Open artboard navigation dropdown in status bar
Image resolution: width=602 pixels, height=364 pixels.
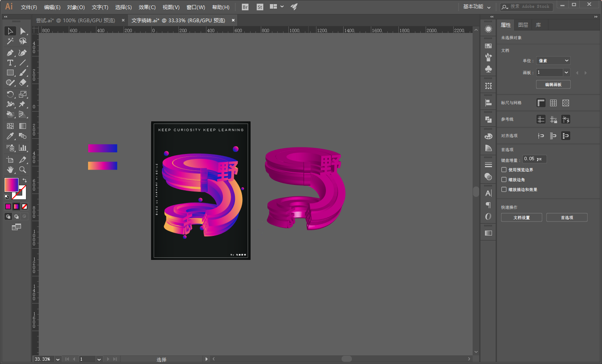pos(99,359)
